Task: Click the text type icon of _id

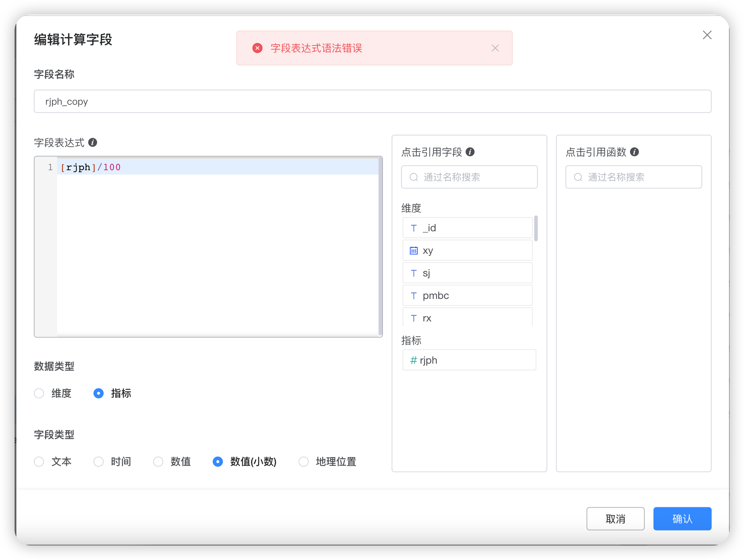Action: coord(413,228)
